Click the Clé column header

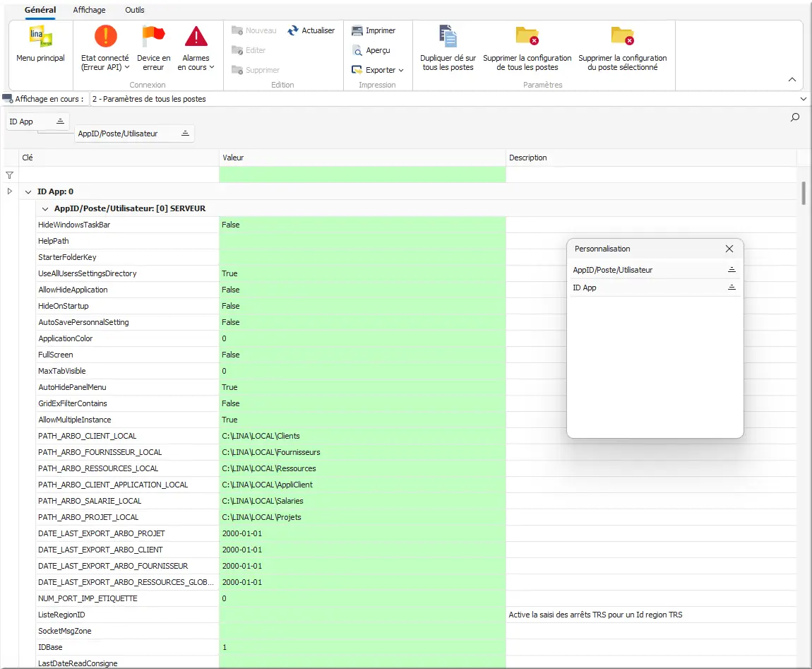pyautogui.click(x=119, y=158)
